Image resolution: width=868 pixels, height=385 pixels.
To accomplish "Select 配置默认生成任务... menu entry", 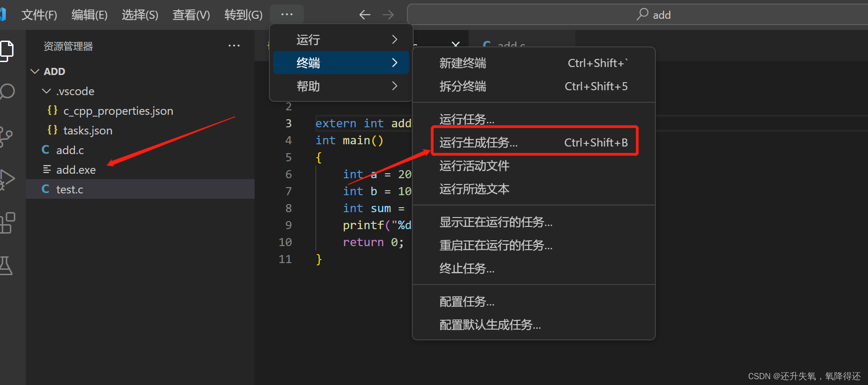I will click(534, 325).
